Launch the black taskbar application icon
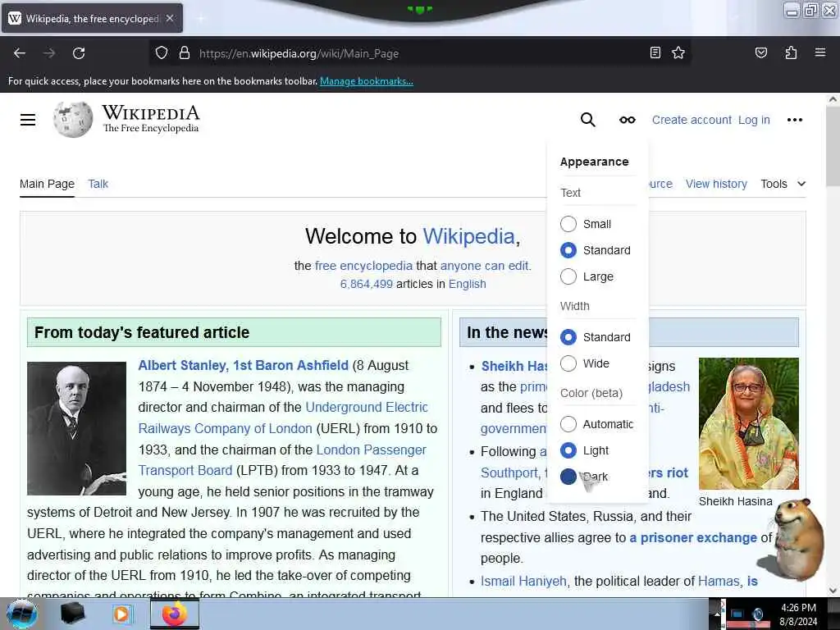Screen dimensions: 840x630 coord(72,614)
